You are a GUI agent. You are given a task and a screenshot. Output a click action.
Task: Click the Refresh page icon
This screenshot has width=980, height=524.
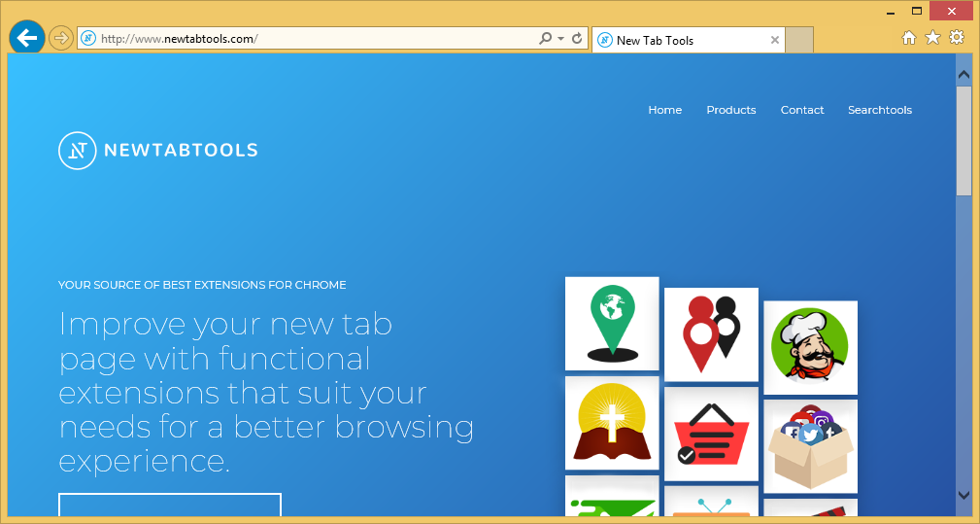click(577, 39)
